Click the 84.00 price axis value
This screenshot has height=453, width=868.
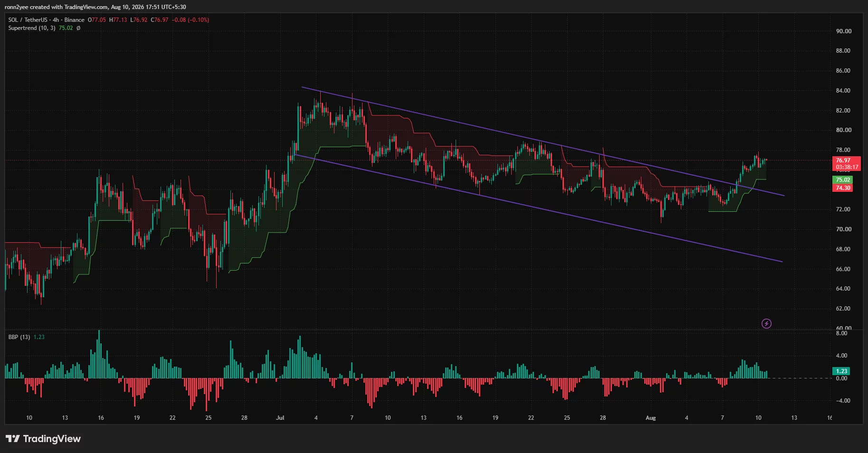coord(844,91)
